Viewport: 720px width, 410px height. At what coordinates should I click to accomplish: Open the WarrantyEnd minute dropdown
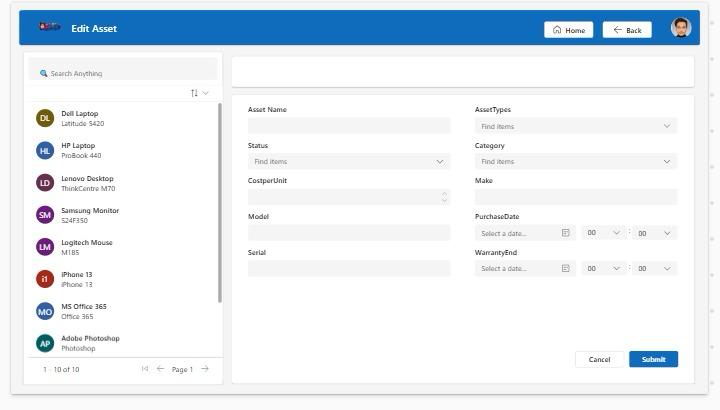(x=654, y=268)
